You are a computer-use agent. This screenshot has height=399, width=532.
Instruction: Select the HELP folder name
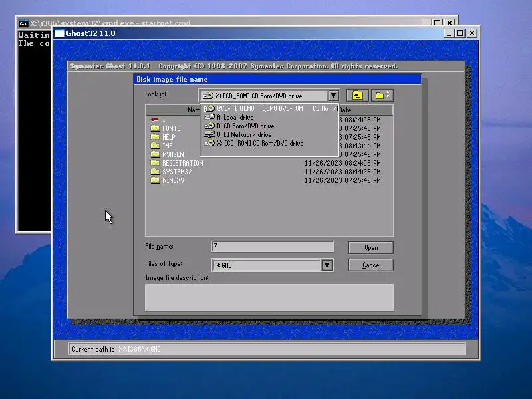tap(169, 137)
